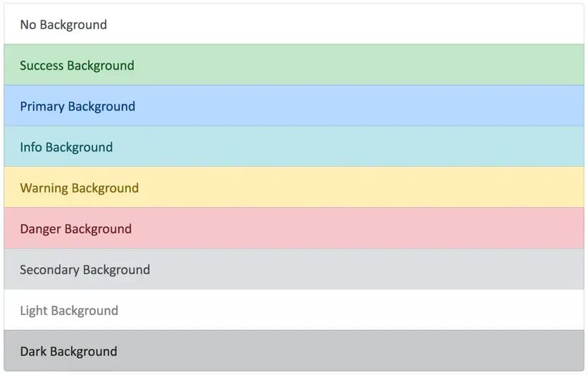Pick the Warning Background row

[x=294, y=188]
